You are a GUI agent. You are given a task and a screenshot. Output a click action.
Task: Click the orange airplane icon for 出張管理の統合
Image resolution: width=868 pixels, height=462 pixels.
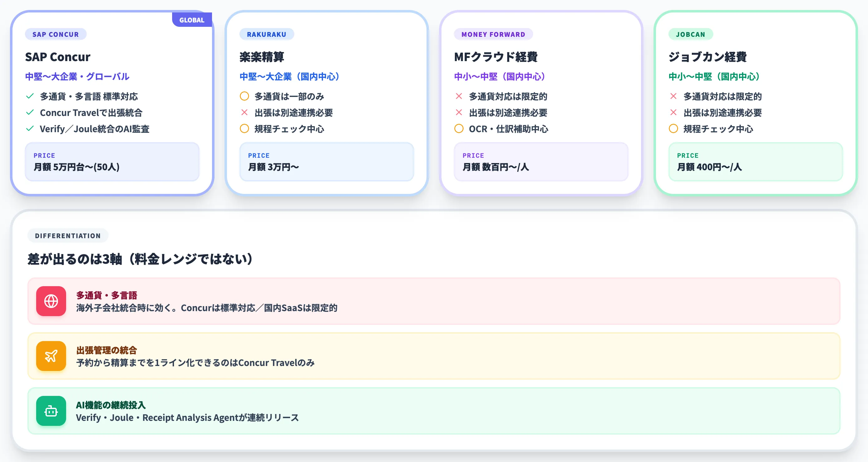[51, 356]
